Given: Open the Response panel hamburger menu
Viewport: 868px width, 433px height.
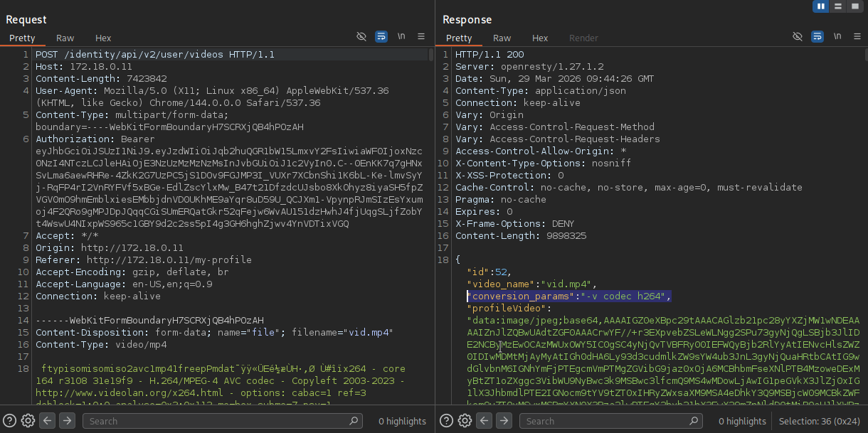Looking at the screenshot, I should click(x=857, y=36).
